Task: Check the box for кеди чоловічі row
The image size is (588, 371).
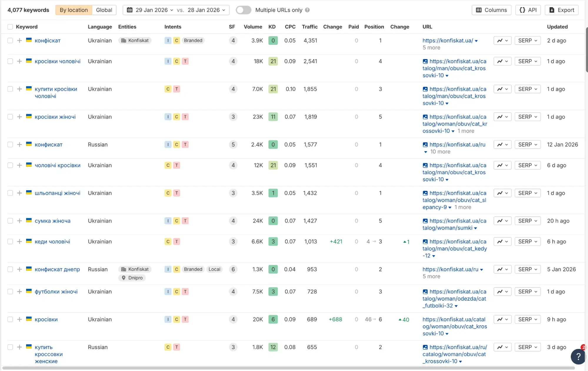Action: coord(10,241)
